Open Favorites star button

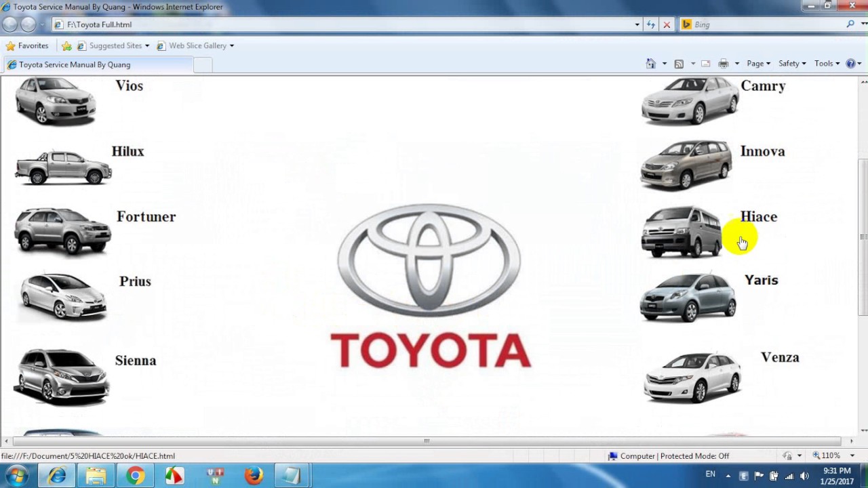tap(27, 45)
